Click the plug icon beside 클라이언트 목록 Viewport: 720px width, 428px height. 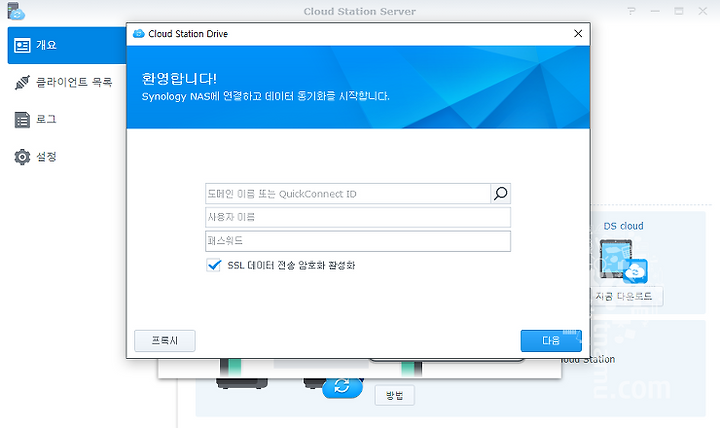point(22,83)
